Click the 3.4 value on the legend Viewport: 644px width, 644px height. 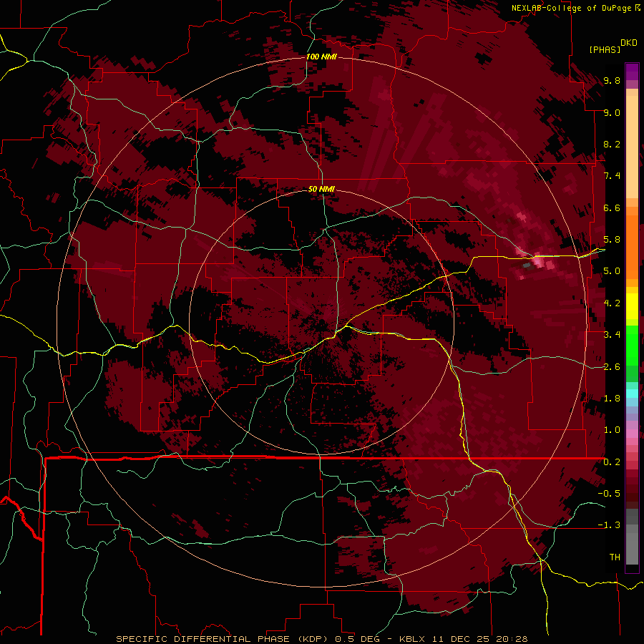tap(612, 335)
